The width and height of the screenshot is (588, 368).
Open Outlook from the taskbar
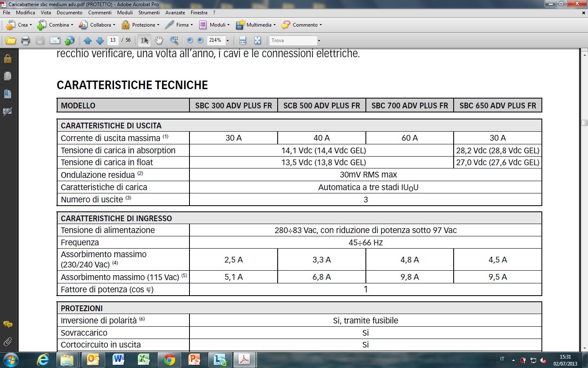click(93, 360)
